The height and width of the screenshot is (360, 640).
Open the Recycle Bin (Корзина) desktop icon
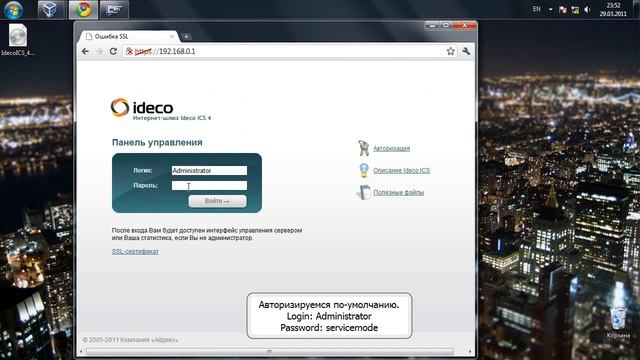click(x=618, y=323)
